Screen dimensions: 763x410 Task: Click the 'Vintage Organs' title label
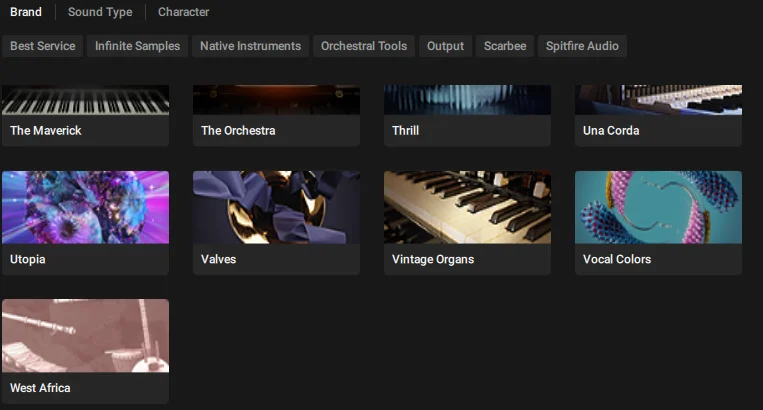(433, 259)
